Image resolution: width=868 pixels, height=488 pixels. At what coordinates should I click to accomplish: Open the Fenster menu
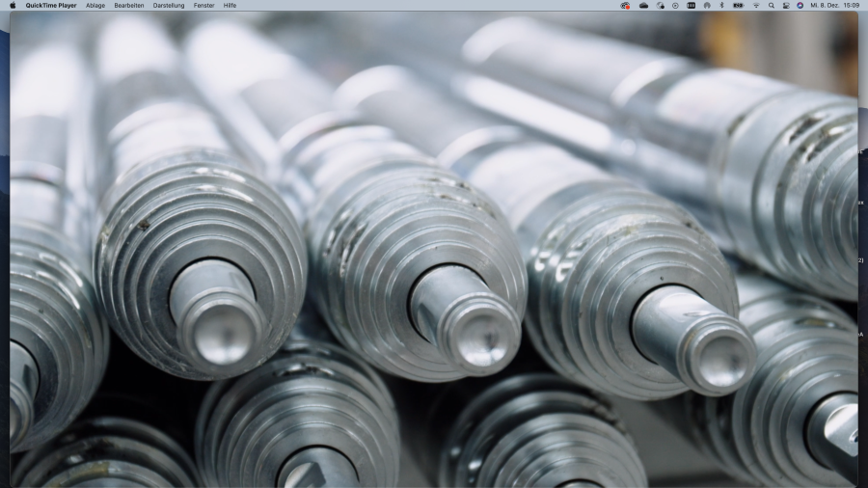[x=204, y=5]
